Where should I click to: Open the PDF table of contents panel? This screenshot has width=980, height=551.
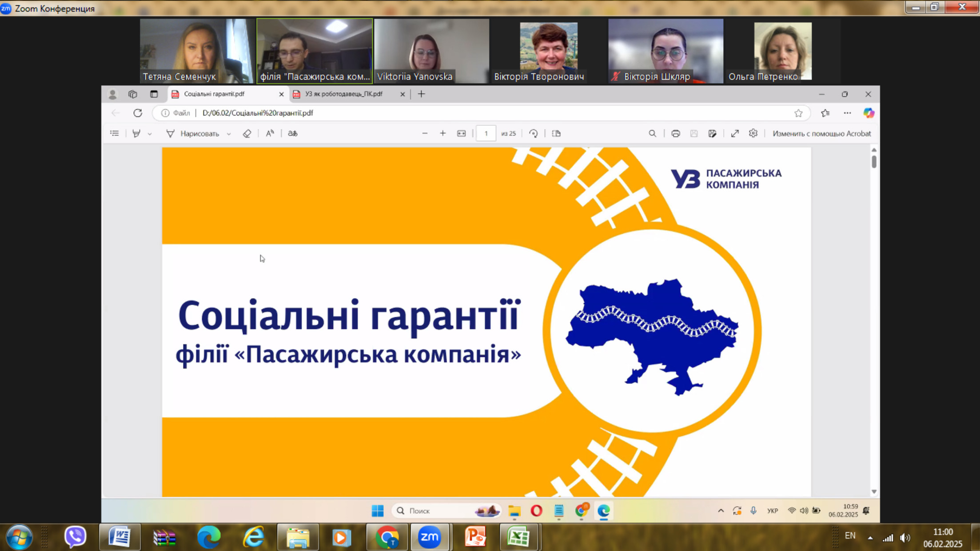tap(115, 133)
